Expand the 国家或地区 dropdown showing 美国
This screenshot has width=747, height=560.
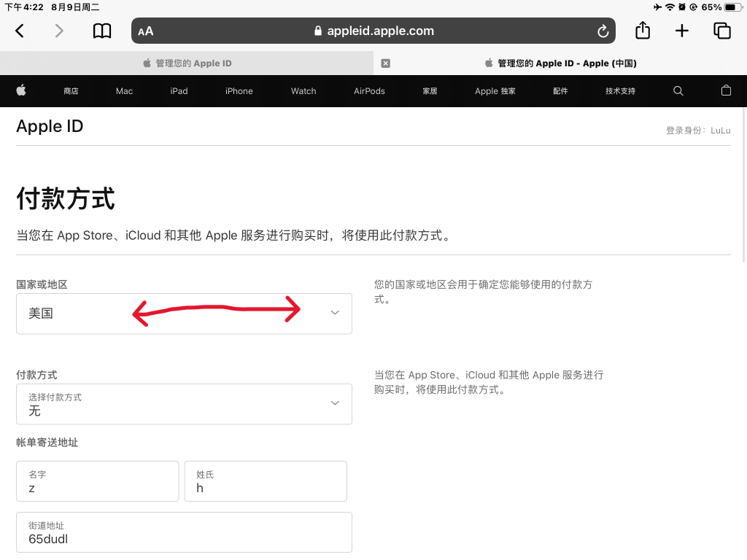[x=184, y=314]
